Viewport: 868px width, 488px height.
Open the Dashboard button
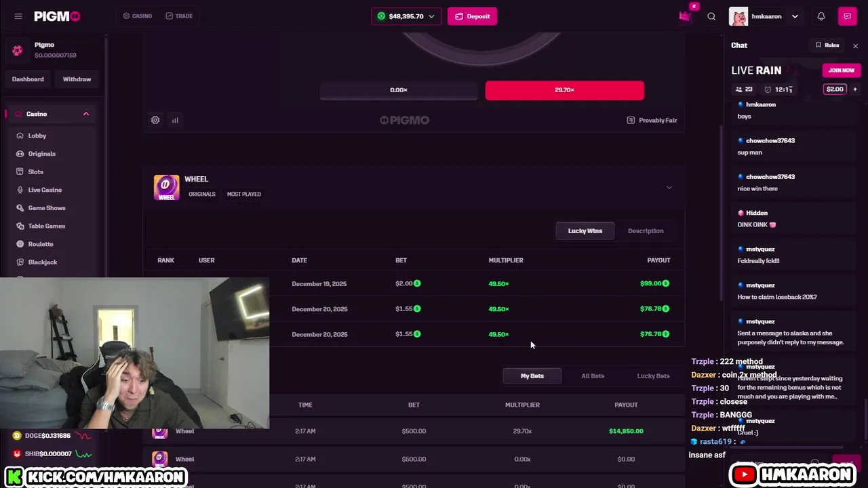tap(28, 79)
